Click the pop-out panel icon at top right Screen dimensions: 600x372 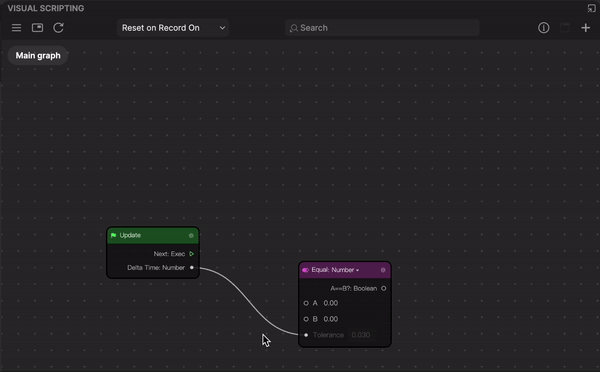pyautogui.click(x=592, y=8)
